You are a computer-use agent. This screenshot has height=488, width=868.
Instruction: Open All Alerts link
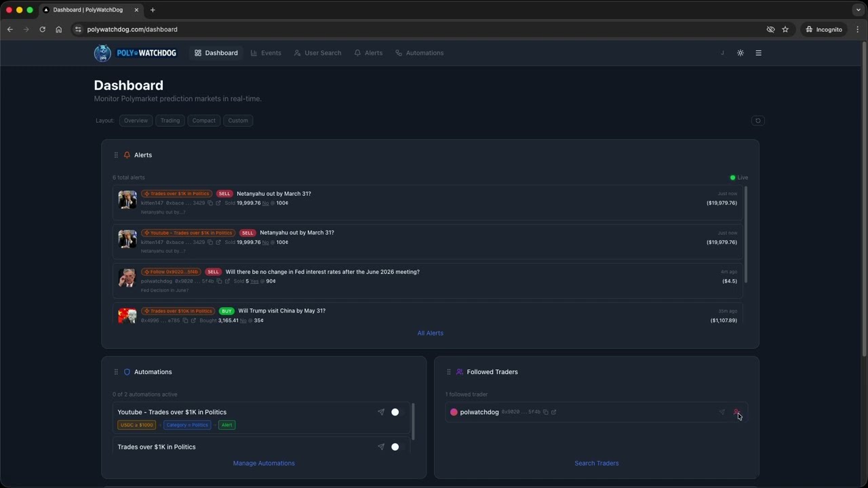coord(430,333)
